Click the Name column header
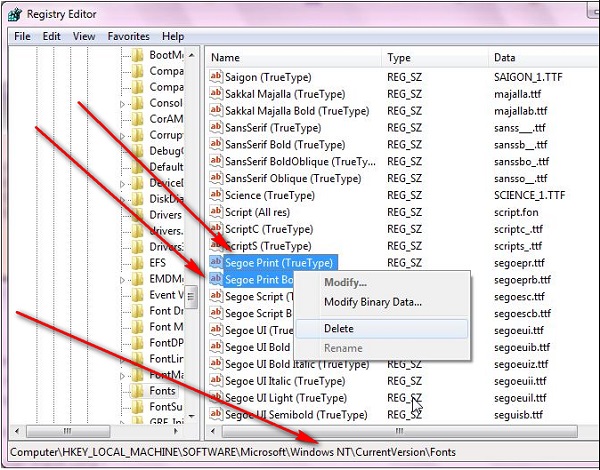The image size is (600, 470). (x=226, y=58)
